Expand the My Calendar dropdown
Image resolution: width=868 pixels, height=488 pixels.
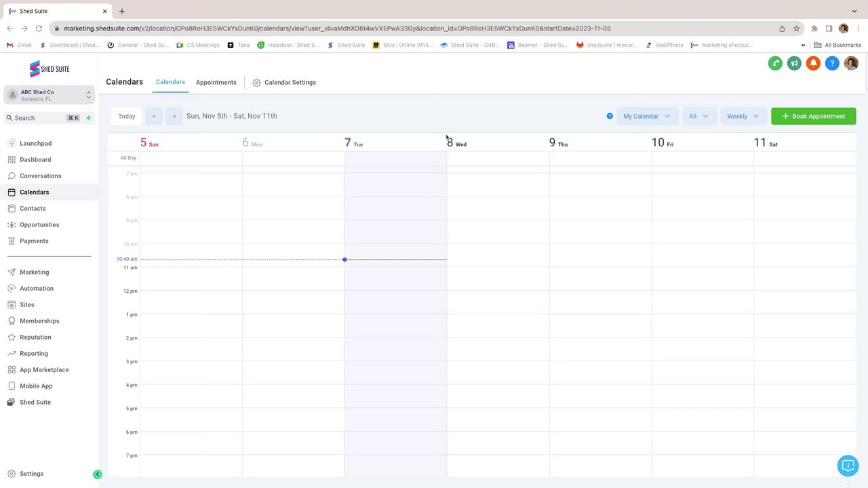[x=647, y=117]
